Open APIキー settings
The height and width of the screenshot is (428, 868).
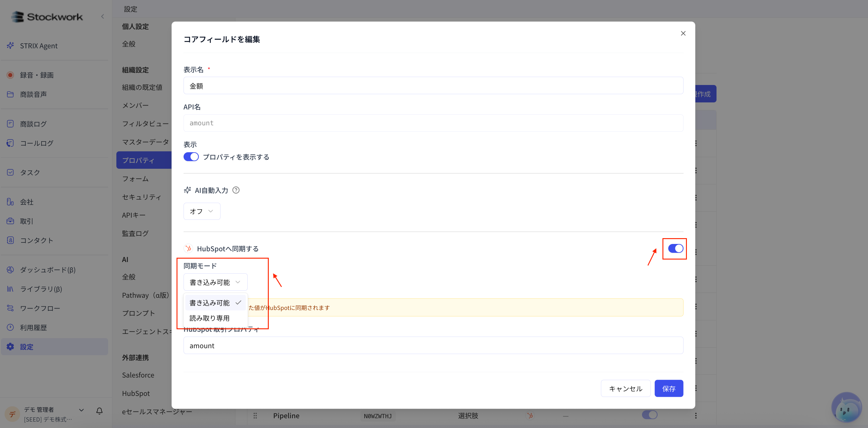point(133,215)
